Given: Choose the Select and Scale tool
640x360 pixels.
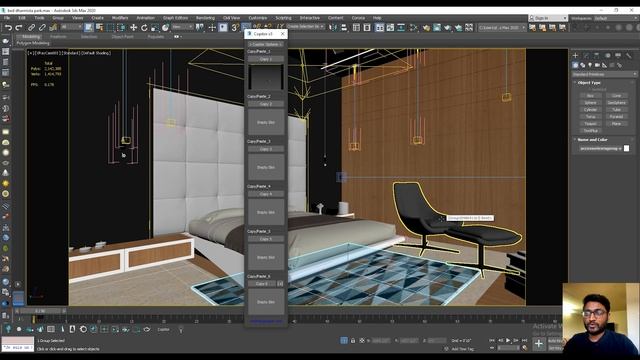Looking at the screenshot, I should click(155, 27).
